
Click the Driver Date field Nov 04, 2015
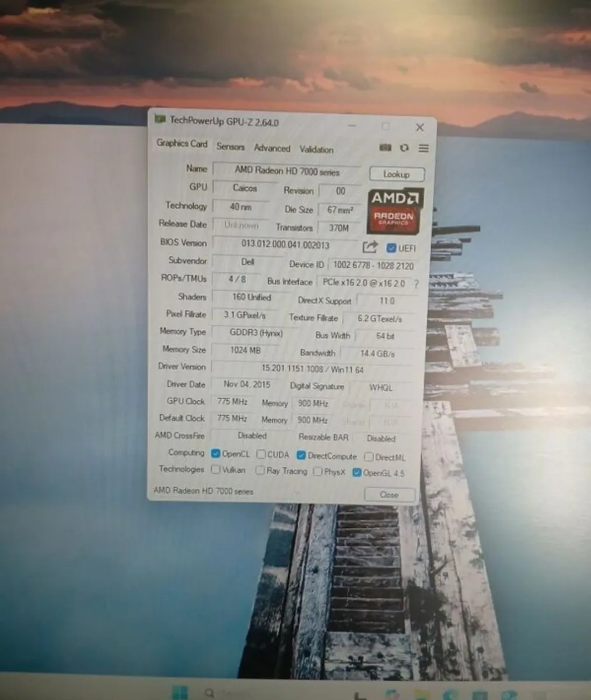point(247,384)
